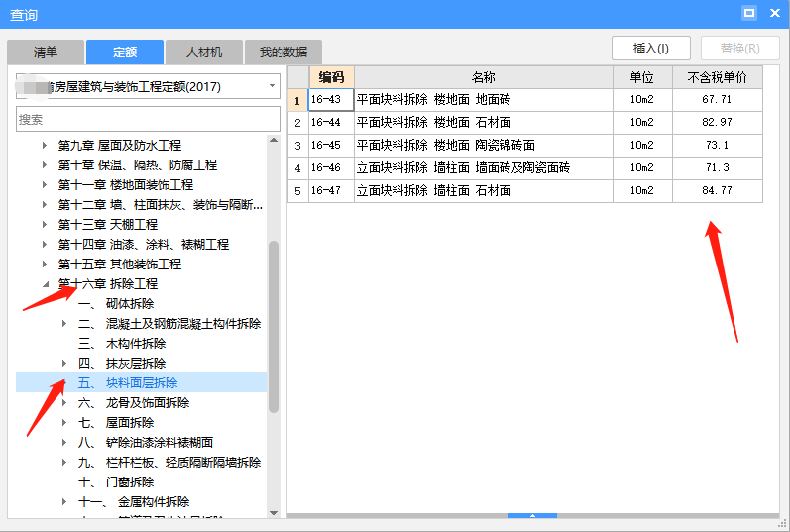790x532 pixels.
Task: Click the 单位 column header
Action: (642, 77)
